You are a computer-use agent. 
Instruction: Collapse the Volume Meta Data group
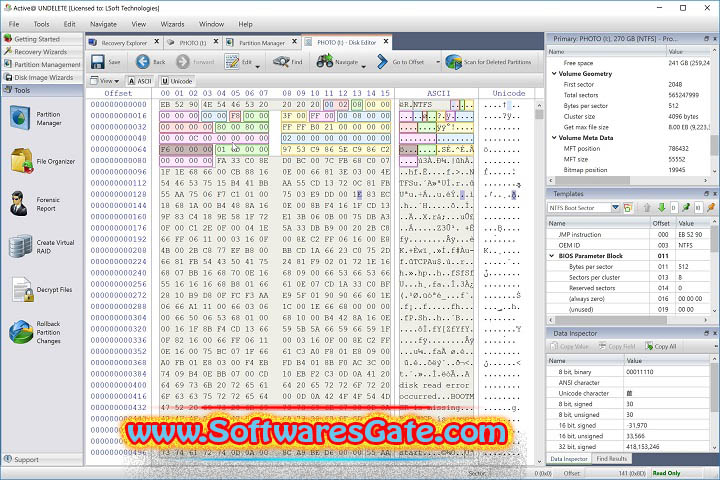click(554, 137)
